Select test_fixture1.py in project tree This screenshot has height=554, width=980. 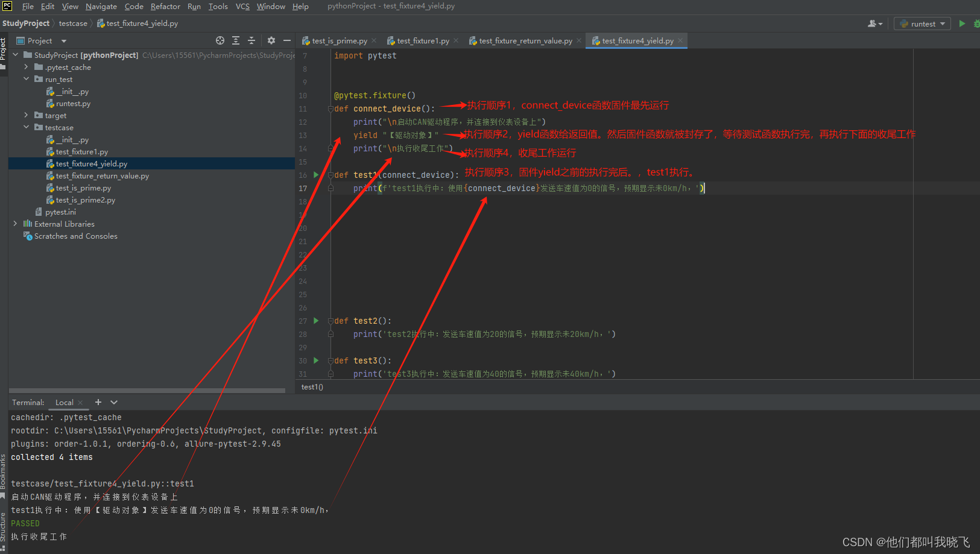(81, 151)
